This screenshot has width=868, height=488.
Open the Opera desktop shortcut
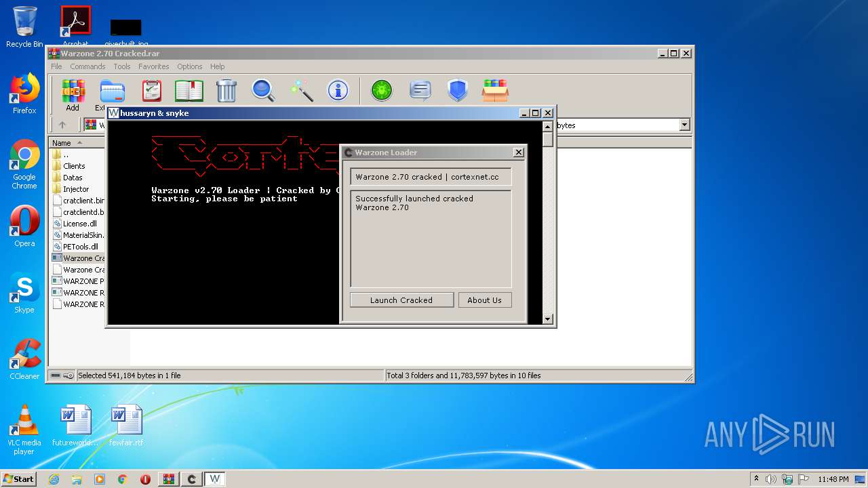coord(24,226)
